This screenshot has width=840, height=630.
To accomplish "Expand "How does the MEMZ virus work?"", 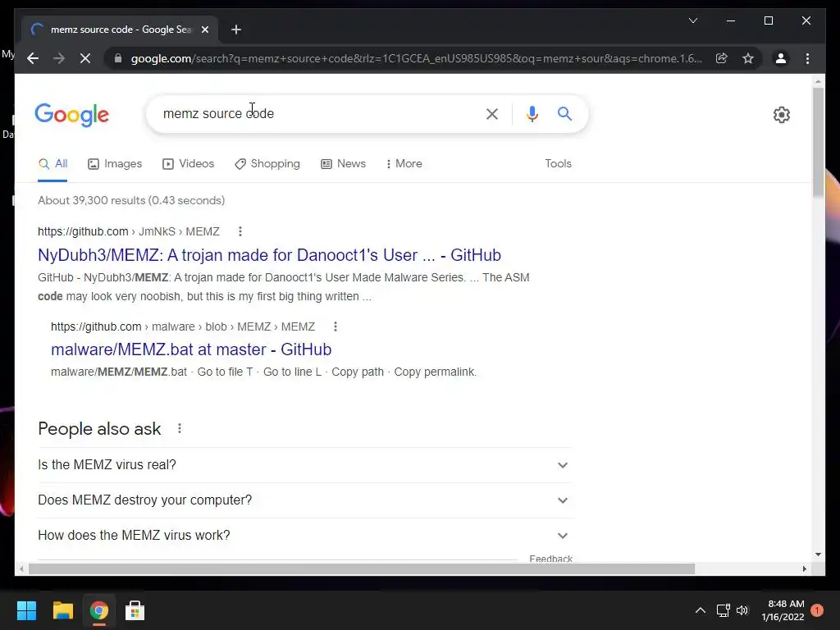I will pos(304,536).
